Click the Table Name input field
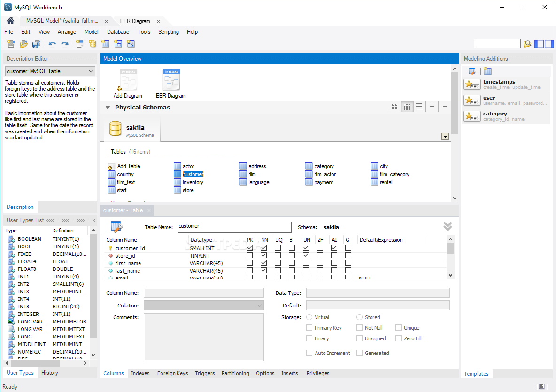 click(235, 227)
